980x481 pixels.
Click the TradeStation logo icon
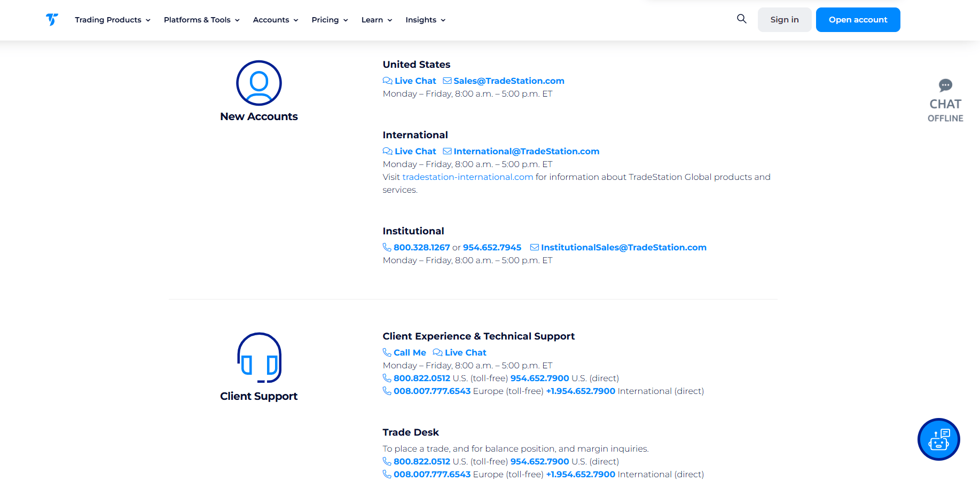click(52, 20)
